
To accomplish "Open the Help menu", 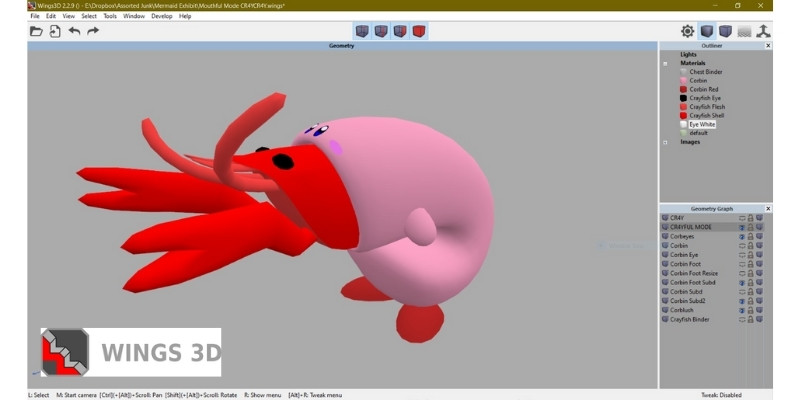I will [x=185, y=16].
